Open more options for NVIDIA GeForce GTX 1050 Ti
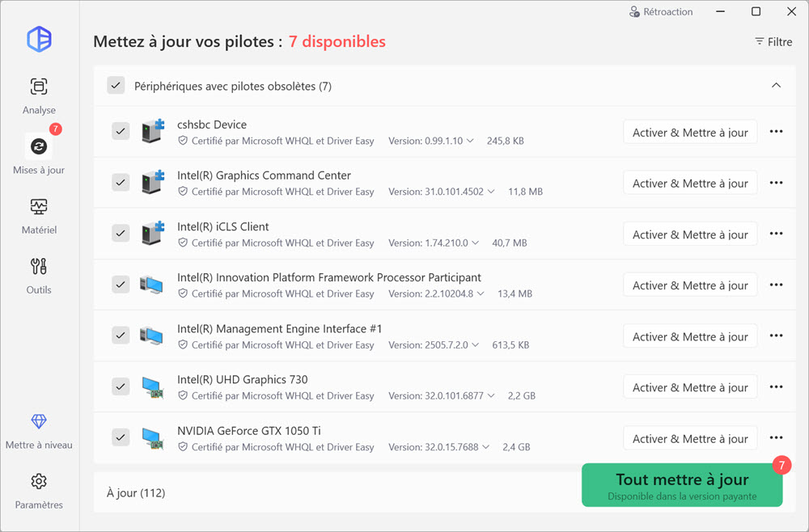The height and width of the screenshot is (532, 809). point(776,437)
